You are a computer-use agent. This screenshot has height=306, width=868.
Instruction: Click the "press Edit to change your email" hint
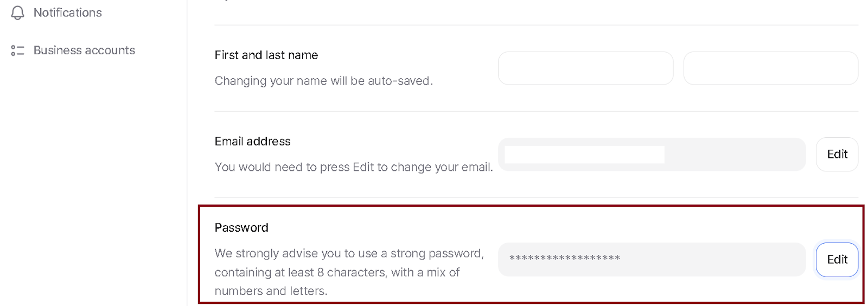coord(406,167)
